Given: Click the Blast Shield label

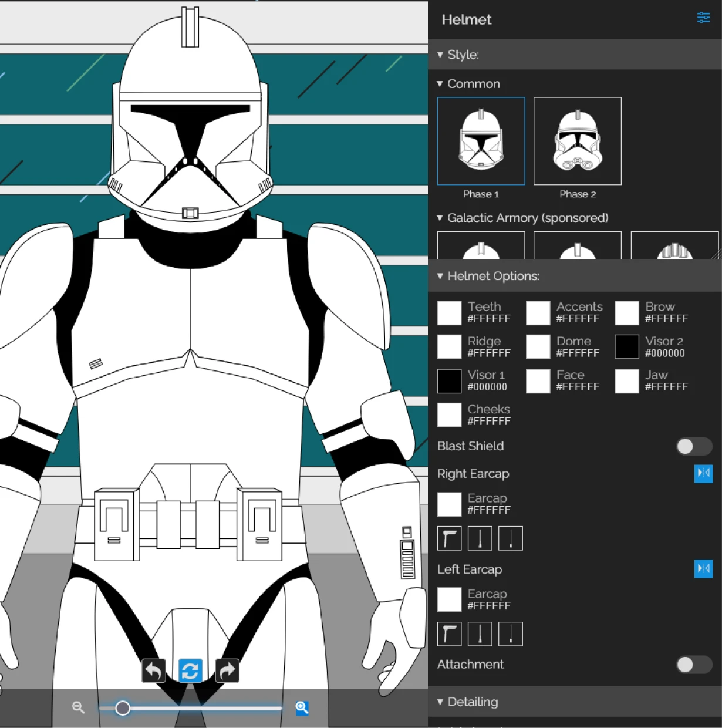Looking at the screenshot, I should click(471, 446).
